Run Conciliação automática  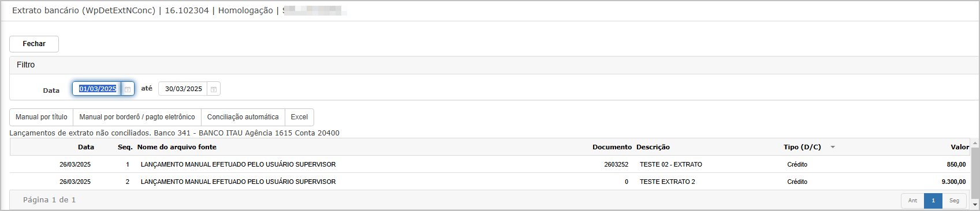pyautogui.click(x=243, y=117)
